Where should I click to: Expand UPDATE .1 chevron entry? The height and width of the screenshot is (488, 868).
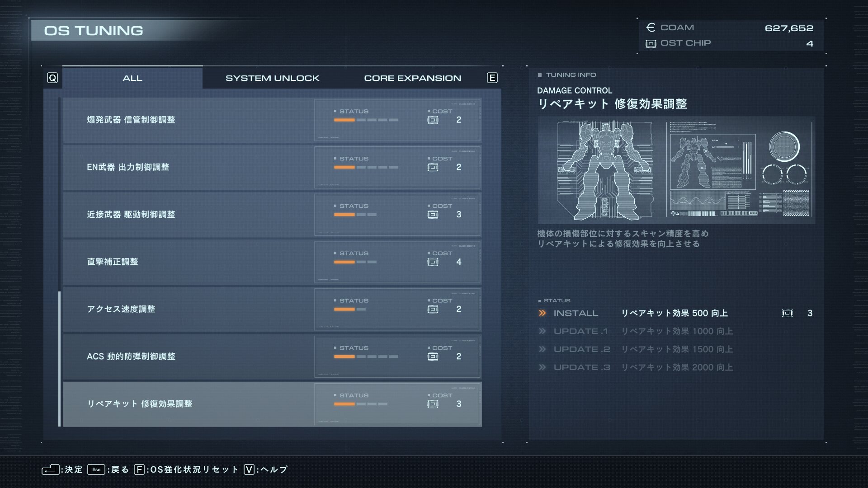click(542, 331)
